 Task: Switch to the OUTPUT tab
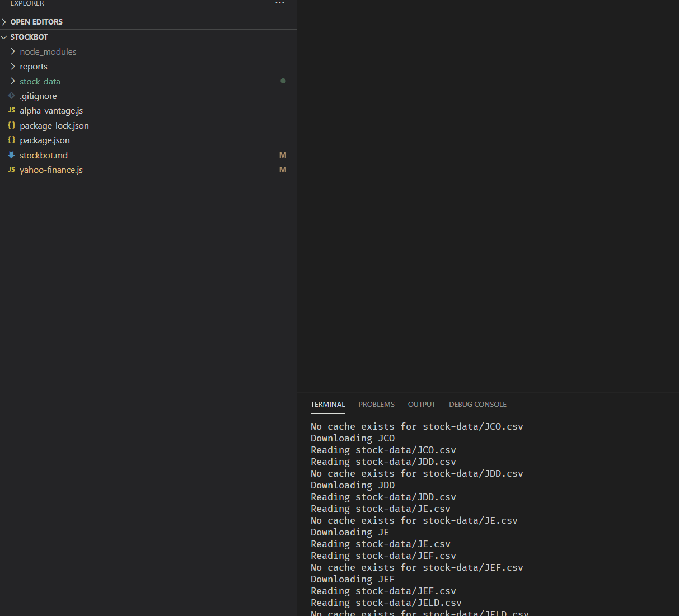(422, 404)
